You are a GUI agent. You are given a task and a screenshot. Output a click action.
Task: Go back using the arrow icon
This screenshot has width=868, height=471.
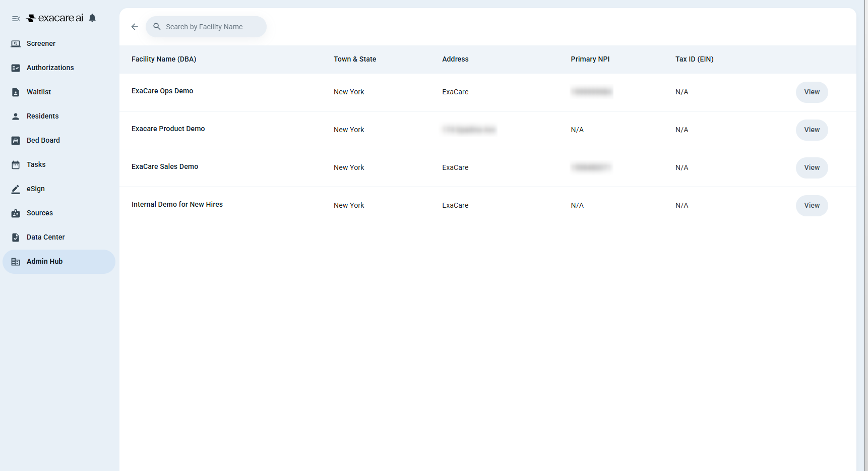tap(135, 27)
